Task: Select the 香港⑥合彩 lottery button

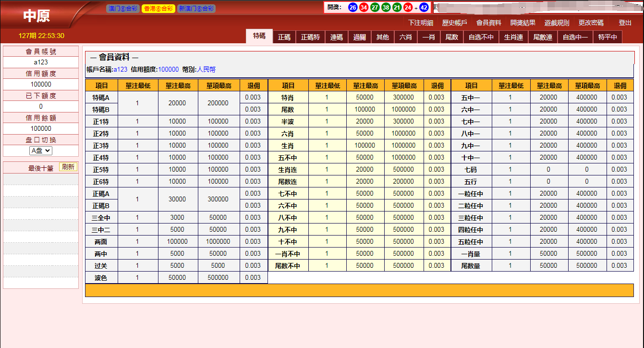Action: 158,9
